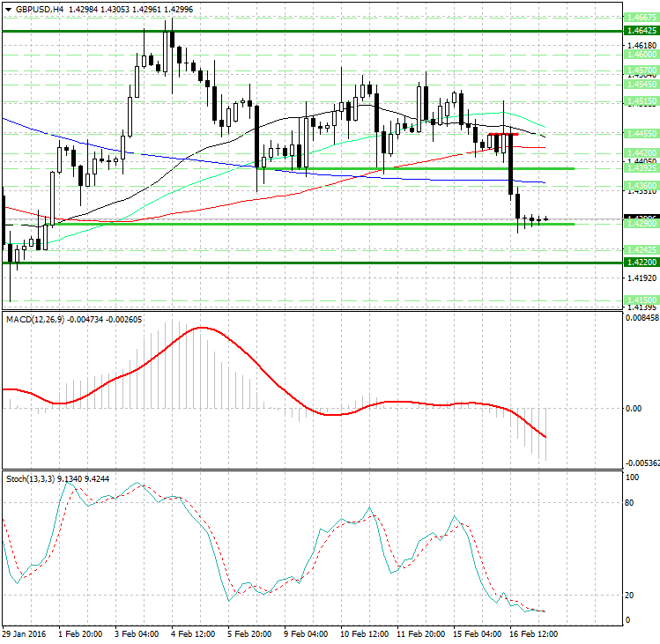The image size is (660, 644).
Task: Select the 1.42200 price level label
Action: pyautogui.click(x=641, y=263)
